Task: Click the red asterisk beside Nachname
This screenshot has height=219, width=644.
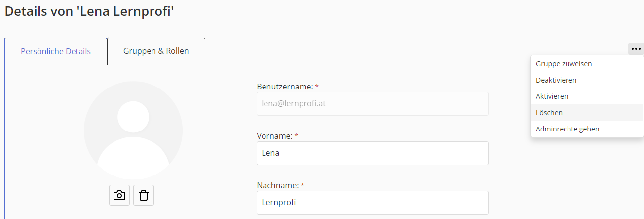Action: point(303,185)
